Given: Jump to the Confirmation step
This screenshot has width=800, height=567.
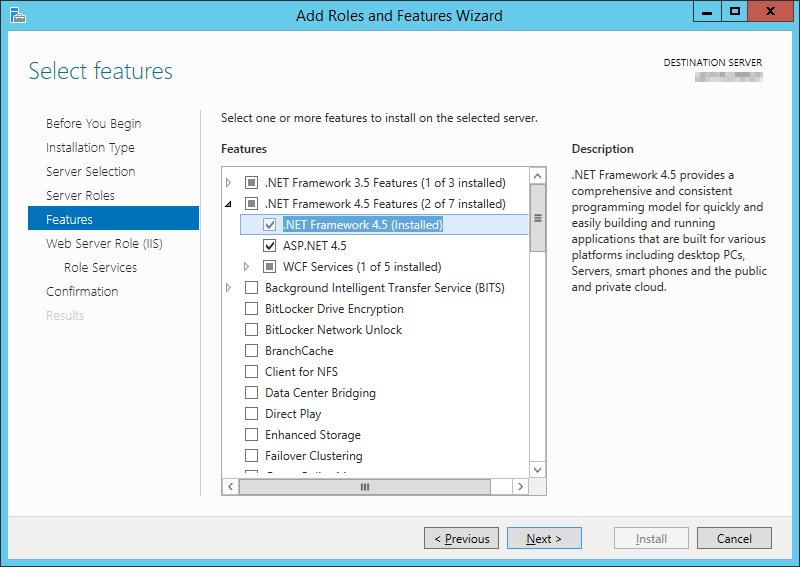Looking at the screenshot, I should 82,291.
